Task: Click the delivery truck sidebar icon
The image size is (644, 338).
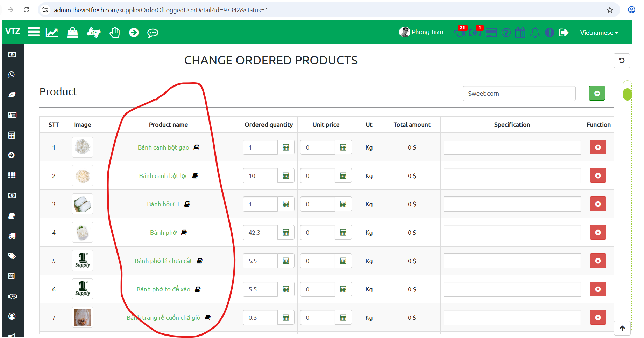Action: [x=12, y=236]
